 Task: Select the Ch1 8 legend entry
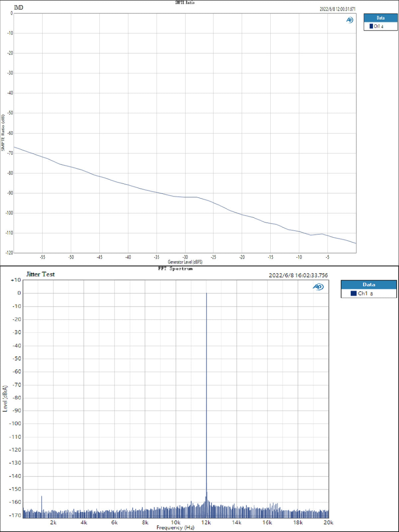coord(365,293)
